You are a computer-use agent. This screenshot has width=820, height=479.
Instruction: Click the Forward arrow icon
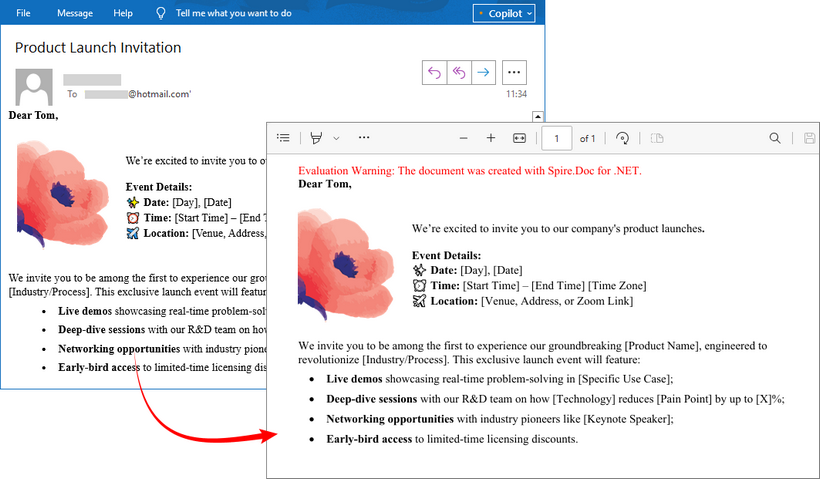click(x=484, y=73)
